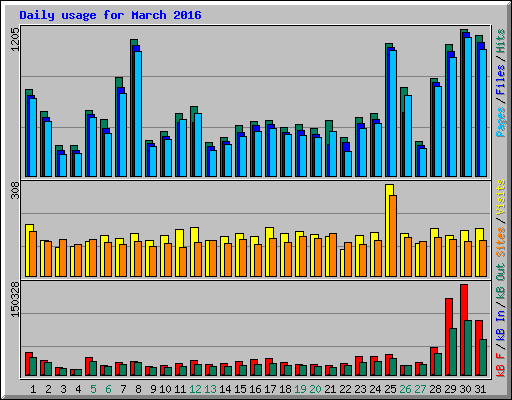Select the day 29 red kB bar
The width and height of the screenshot is (512, 400).
[448, 337]
